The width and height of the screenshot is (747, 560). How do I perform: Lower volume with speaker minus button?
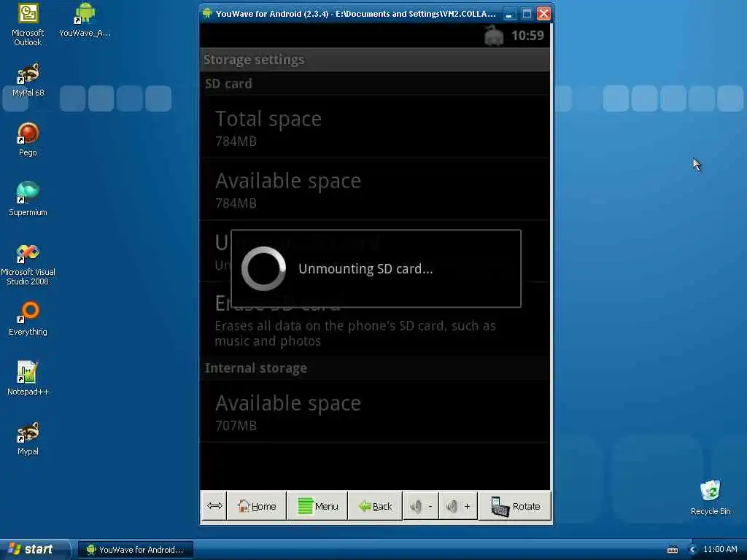(x=421, y=506)
